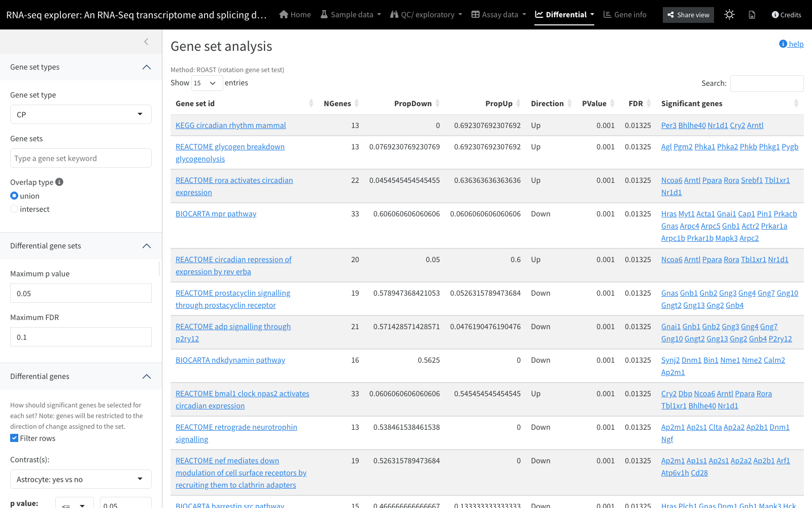Collapse the Differential genes section
Viewport: 812px width, 508px height.
click(81, 376)
